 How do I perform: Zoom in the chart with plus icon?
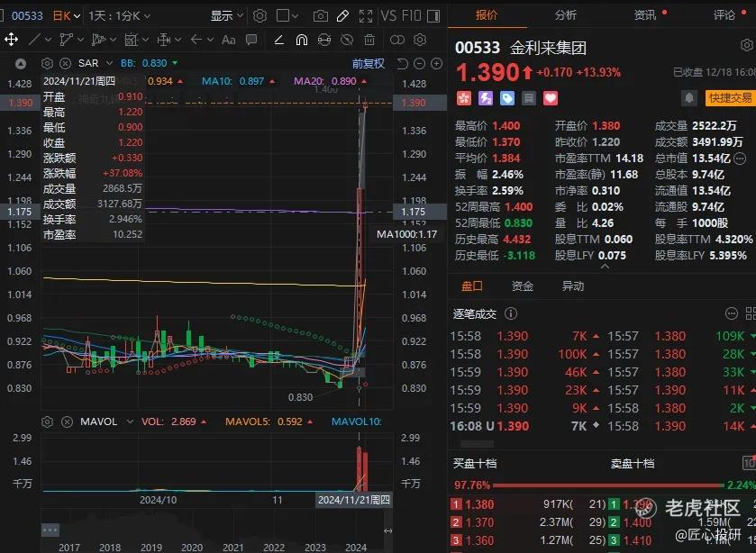(x=436, y=64)
